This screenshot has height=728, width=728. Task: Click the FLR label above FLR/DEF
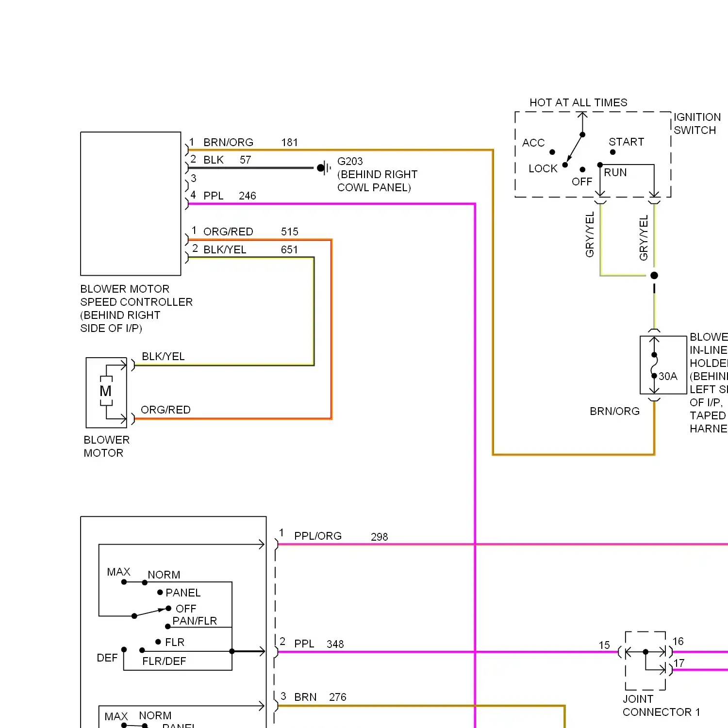[175, 642]
